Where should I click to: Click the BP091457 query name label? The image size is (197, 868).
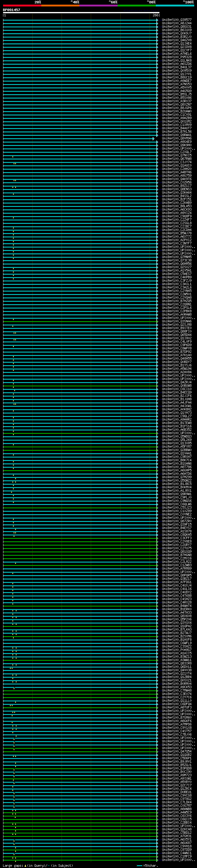click(x=11, y=10)
